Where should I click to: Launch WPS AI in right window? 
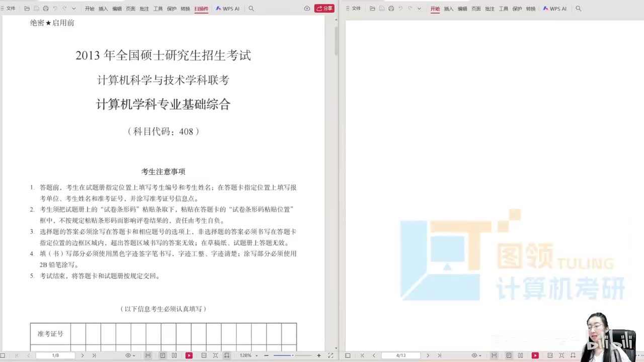(554, 9)
